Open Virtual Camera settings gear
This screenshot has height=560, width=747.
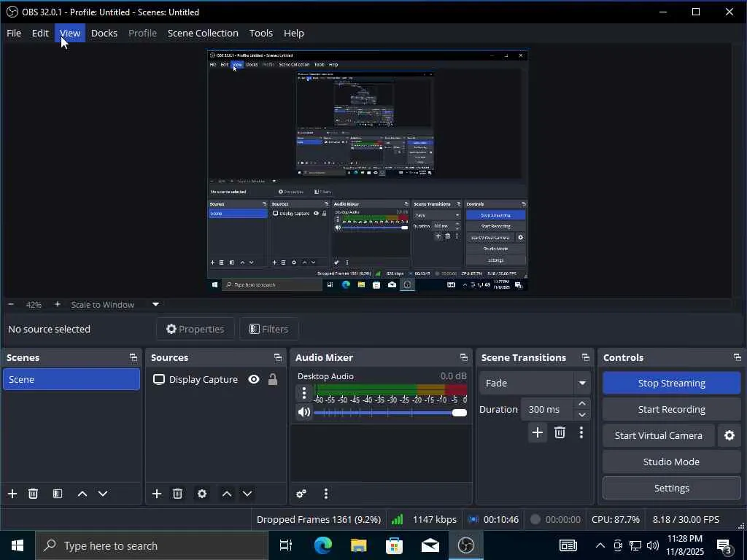729,435
